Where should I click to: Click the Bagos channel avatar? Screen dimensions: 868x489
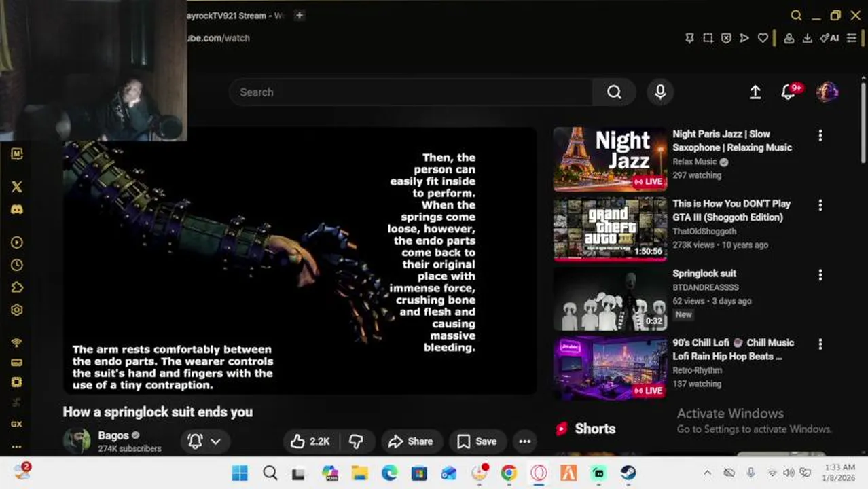coord(77,441)
